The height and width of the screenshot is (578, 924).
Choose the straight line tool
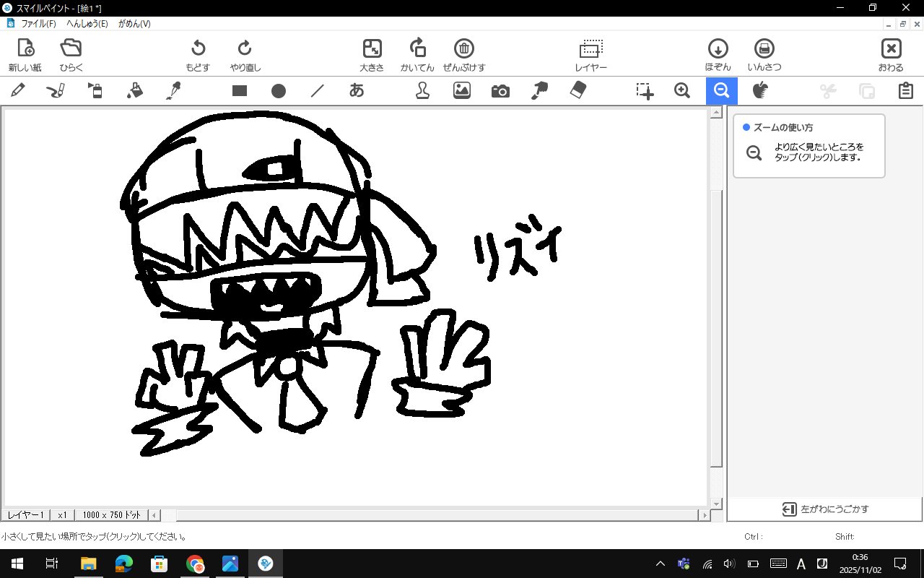pyautogui.click(x=318, y=91)
